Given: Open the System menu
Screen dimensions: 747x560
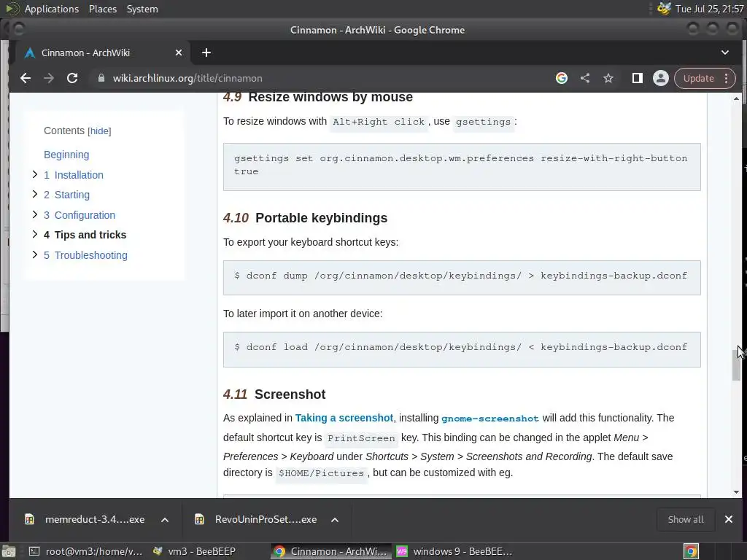Looking at the screenshot, I should click(142, 9).
